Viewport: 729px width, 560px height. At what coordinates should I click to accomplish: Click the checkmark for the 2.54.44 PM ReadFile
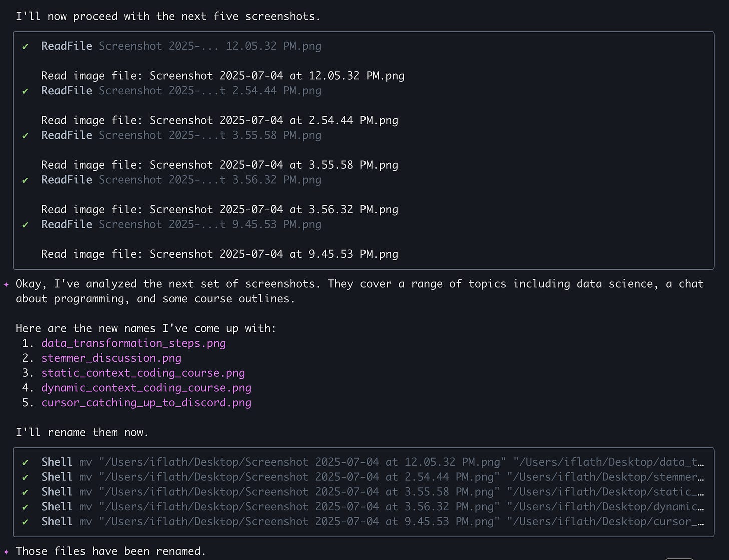pyautogui.click(x=25, y=91)
